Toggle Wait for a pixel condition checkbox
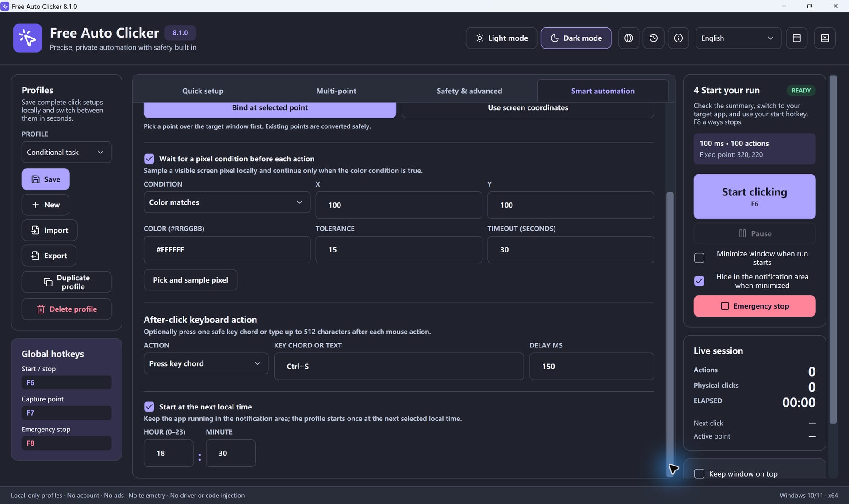849x504 pixels. point(149,159)
